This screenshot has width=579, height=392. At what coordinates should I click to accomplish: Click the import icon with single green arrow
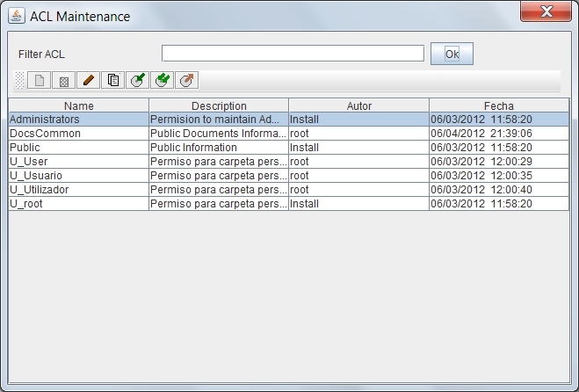click(137, 80)
